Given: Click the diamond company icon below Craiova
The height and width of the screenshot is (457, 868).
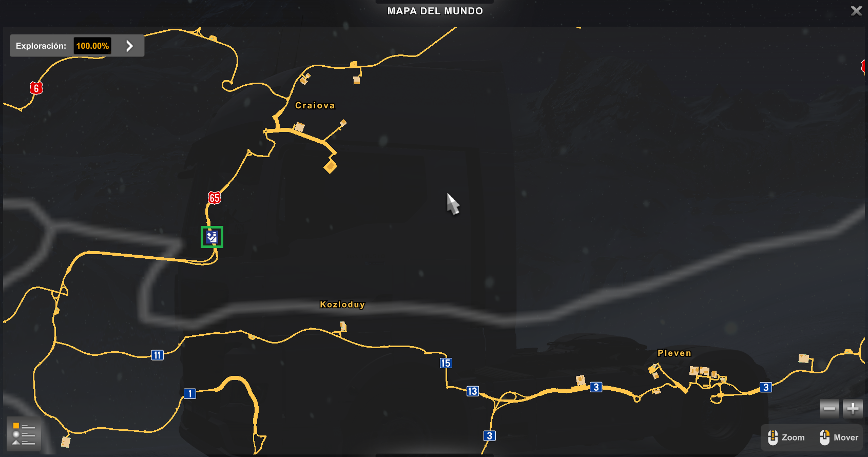Looking at the screenshot, I should 330,166.
